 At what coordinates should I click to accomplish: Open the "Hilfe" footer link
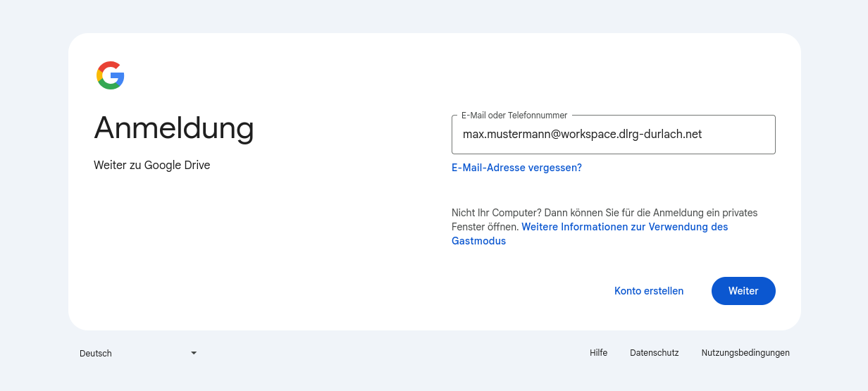click(598, 353)
